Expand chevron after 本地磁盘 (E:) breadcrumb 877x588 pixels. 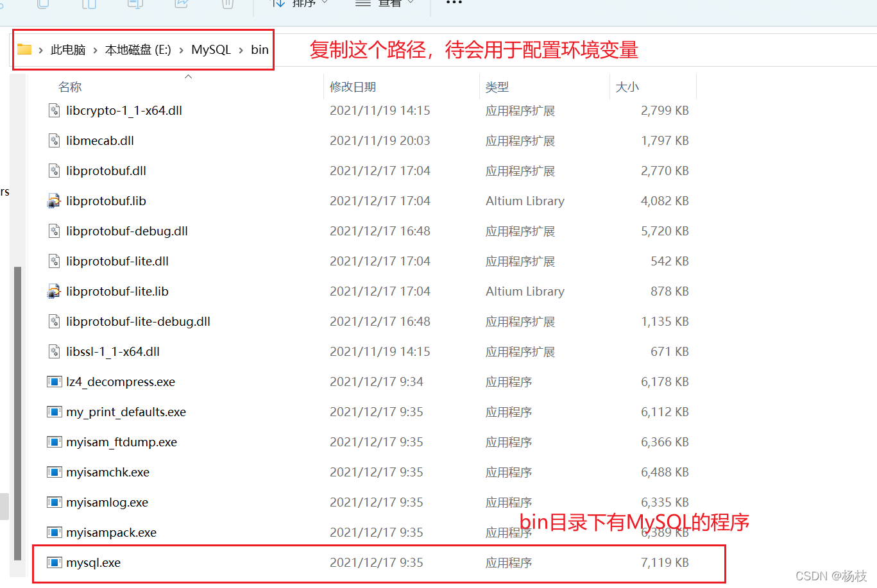[x=181, y=50]
